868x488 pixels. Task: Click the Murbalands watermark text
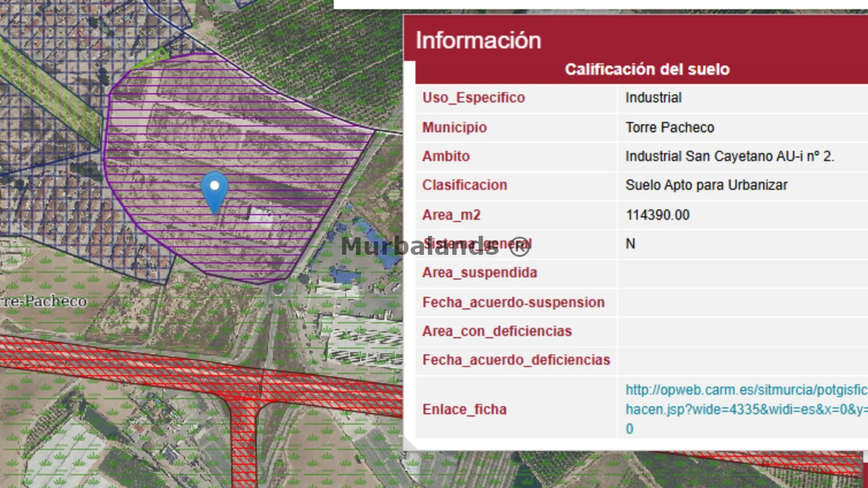[x=435, y=246]
